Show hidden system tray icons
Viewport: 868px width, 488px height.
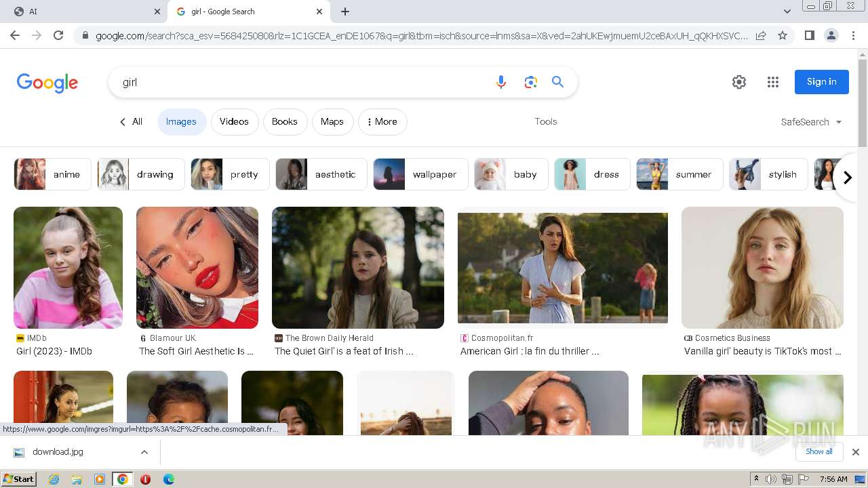point(756,479)
